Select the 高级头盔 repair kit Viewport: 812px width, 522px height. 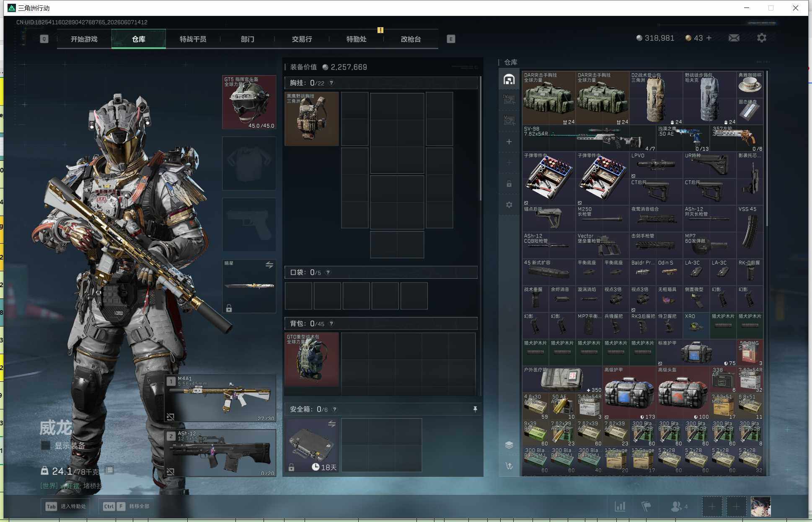coord(683,393)
